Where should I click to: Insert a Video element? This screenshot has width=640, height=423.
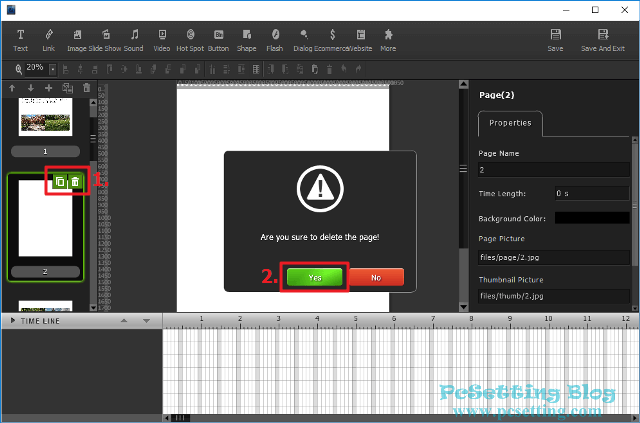[161, 39]
